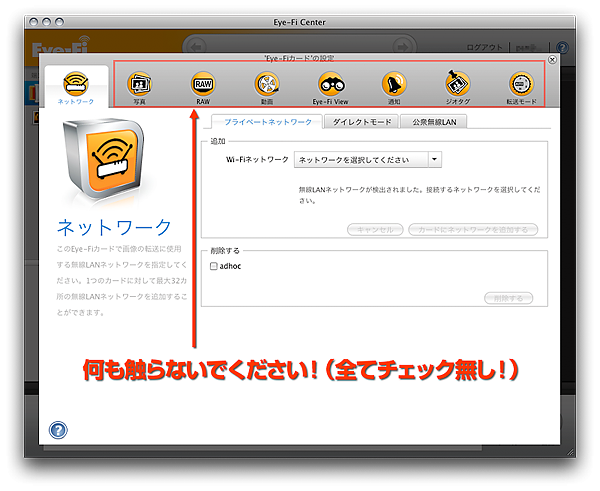Select the 通知 notification bell icon
The image size is (600, 491).
click(394, 87)
